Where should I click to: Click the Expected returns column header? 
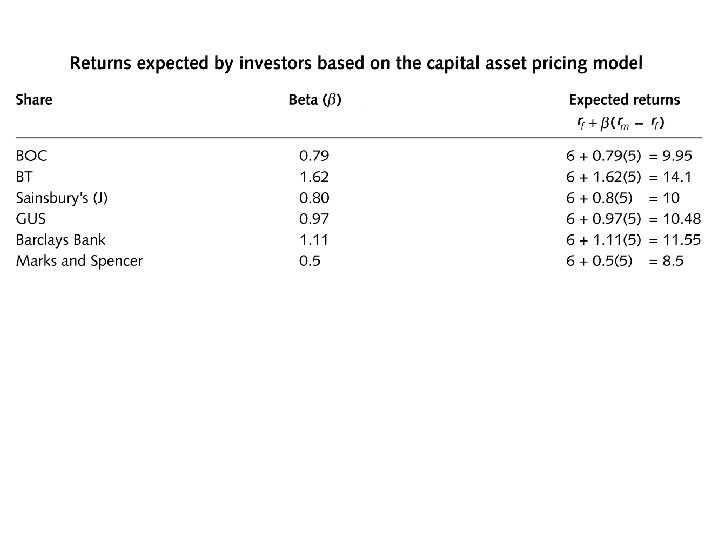(624, 100)
